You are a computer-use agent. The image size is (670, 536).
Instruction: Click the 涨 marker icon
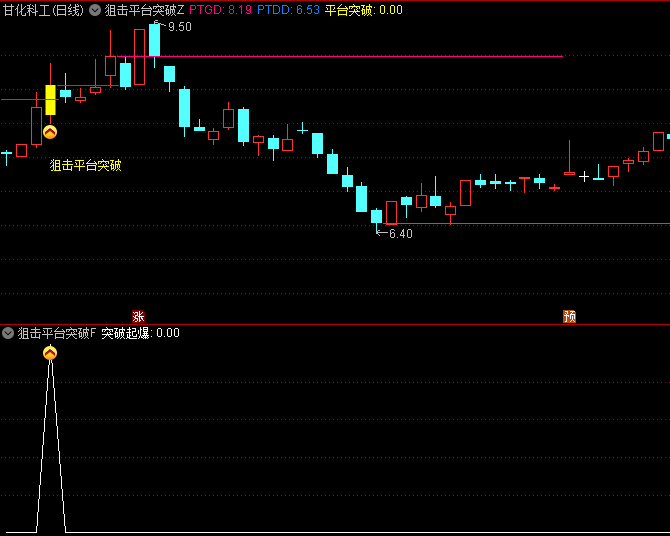[x=138, y=317]
